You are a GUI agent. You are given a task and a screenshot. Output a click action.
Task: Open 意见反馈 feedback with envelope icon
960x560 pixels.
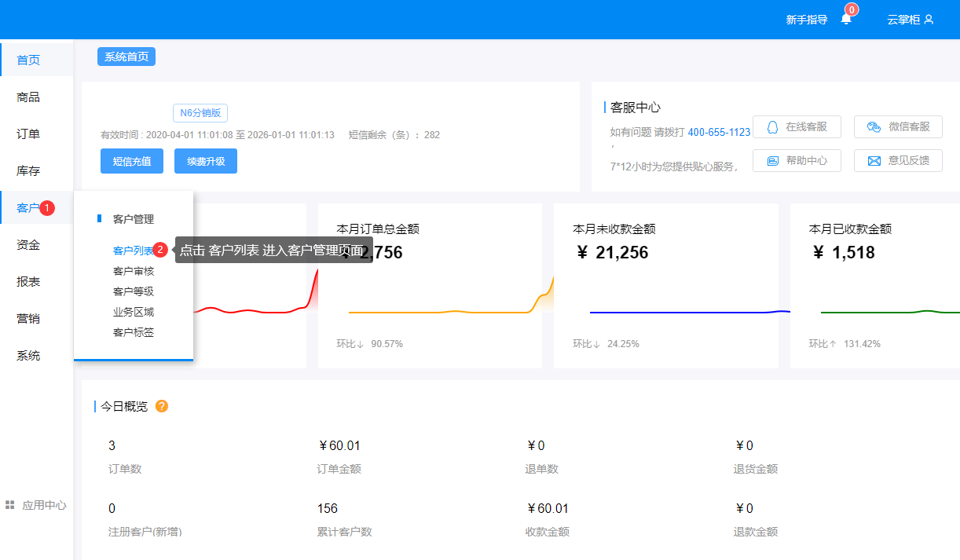coord(898,160)
